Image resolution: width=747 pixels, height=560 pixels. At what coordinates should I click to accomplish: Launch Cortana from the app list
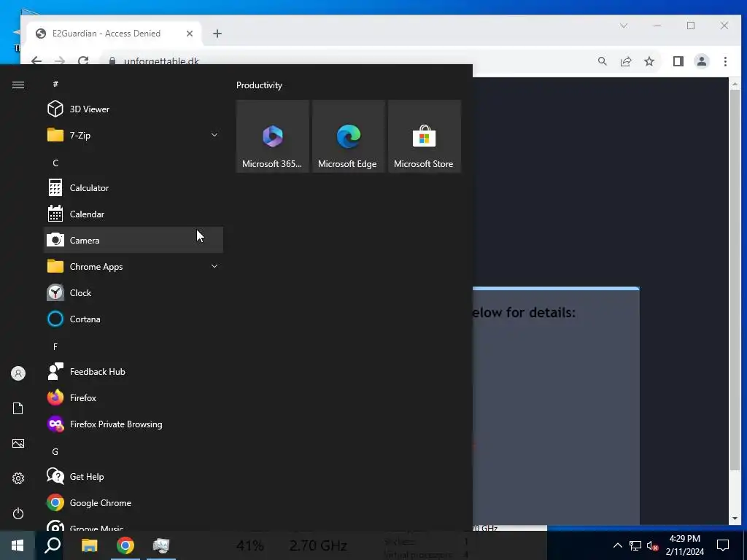point(133,319)
